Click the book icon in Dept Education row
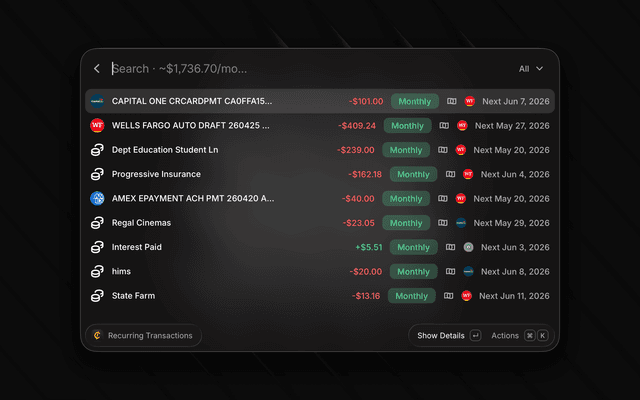Image resolution: width=640 pixels, height=400 pixels. (443, 150)
